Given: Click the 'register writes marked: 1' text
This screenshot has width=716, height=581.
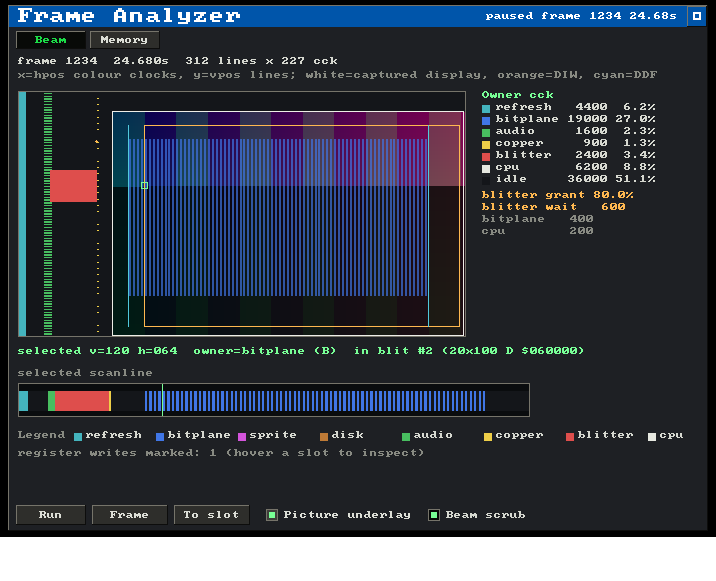Looking at the screenshot, I should pos(117,453).
